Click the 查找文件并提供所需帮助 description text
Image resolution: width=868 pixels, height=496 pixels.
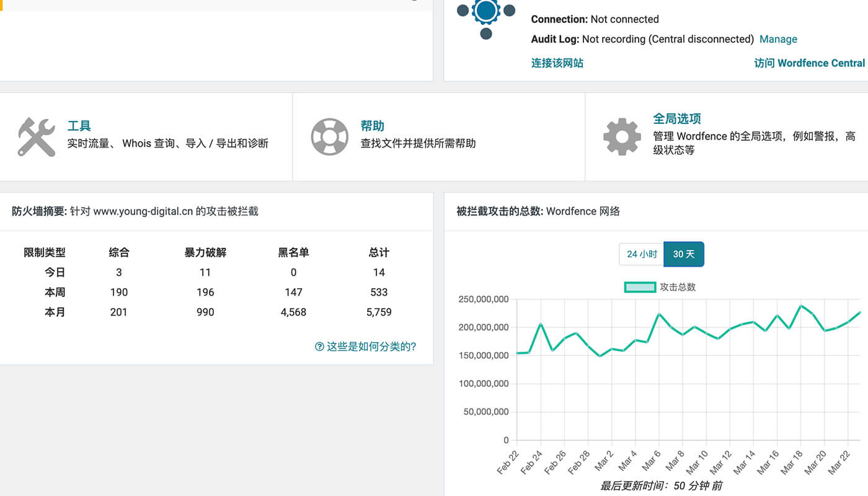pos(418,143)
